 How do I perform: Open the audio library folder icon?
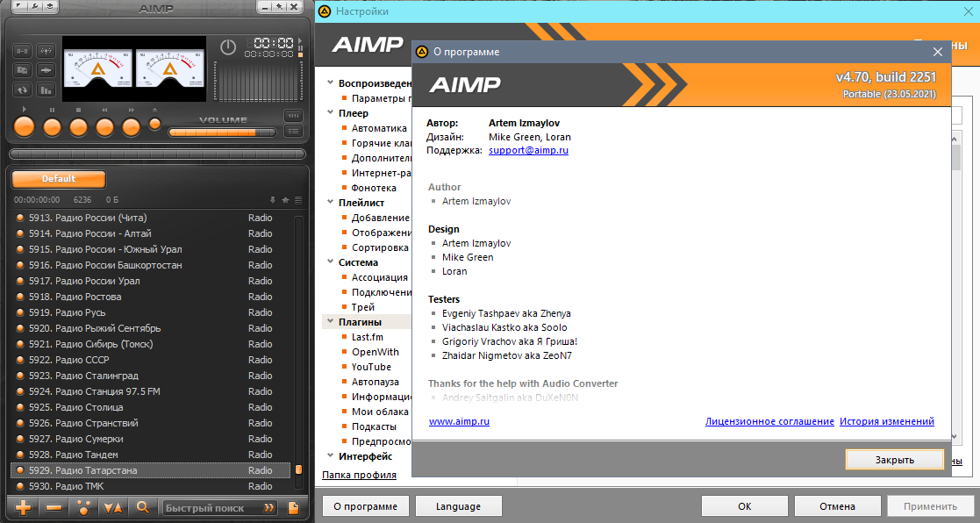(23, 70)
